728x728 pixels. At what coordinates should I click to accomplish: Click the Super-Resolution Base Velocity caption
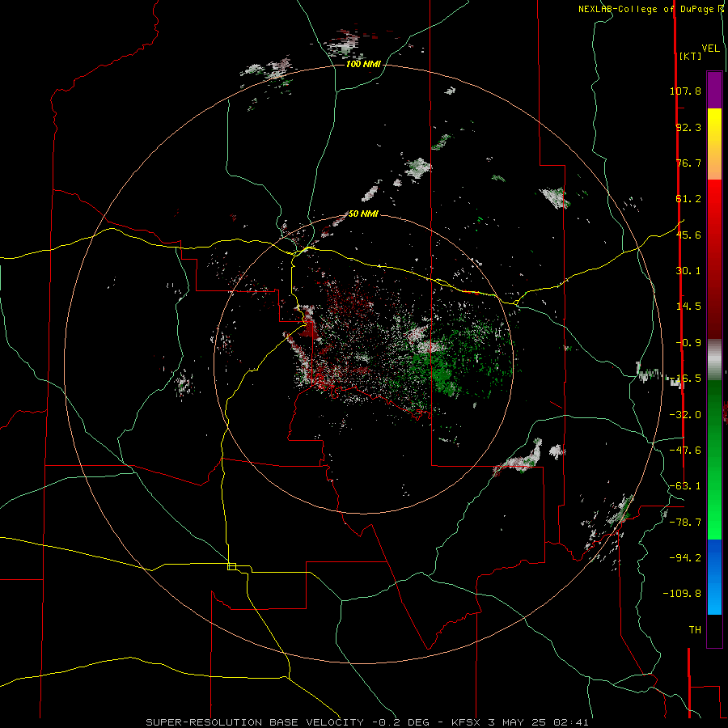(367, 722)
